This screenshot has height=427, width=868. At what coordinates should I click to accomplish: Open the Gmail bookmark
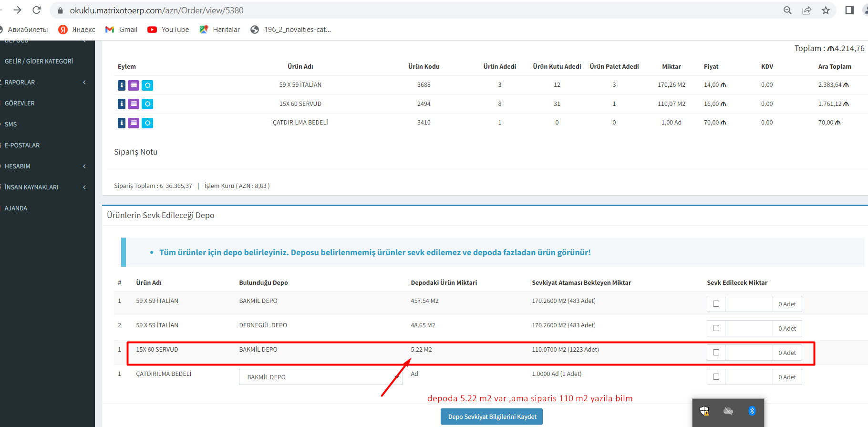tap(122, 30)
